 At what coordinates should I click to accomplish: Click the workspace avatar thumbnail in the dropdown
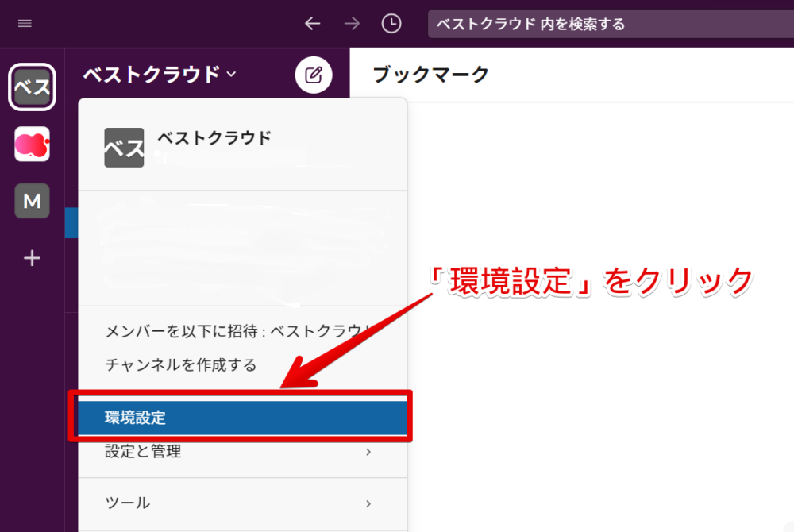124,148
